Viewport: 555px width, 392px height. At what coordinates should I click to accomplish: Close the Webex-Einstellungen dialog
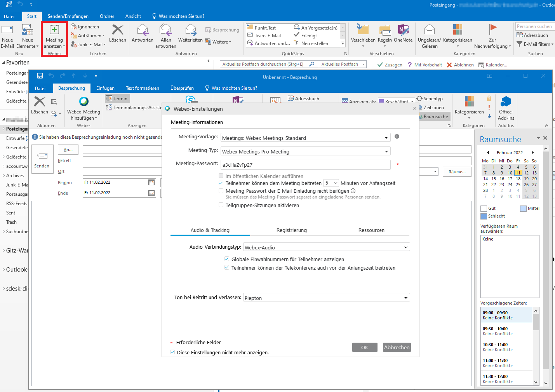(414, 109)
